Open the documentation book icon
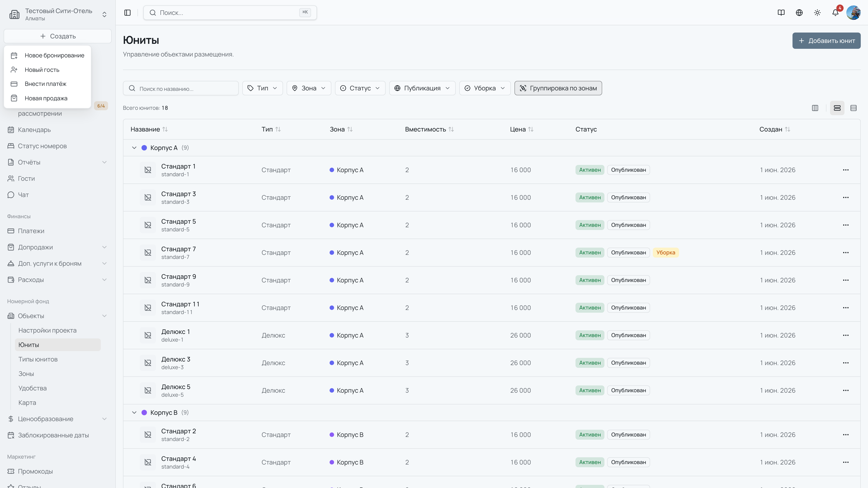The width and height of the screenshot is (868, 488). (x=781, y=12)
